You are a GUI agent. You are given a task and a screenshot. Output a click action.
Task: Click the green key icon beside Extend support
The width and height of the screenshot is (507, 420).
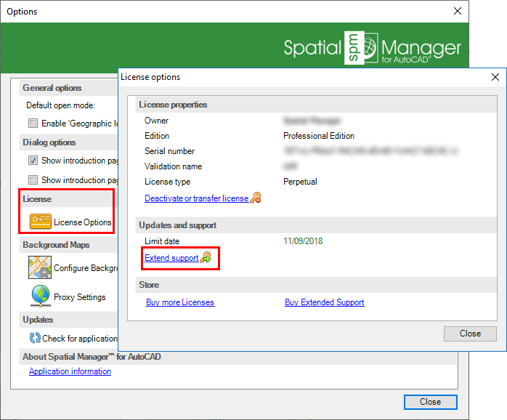coord(206,257)
